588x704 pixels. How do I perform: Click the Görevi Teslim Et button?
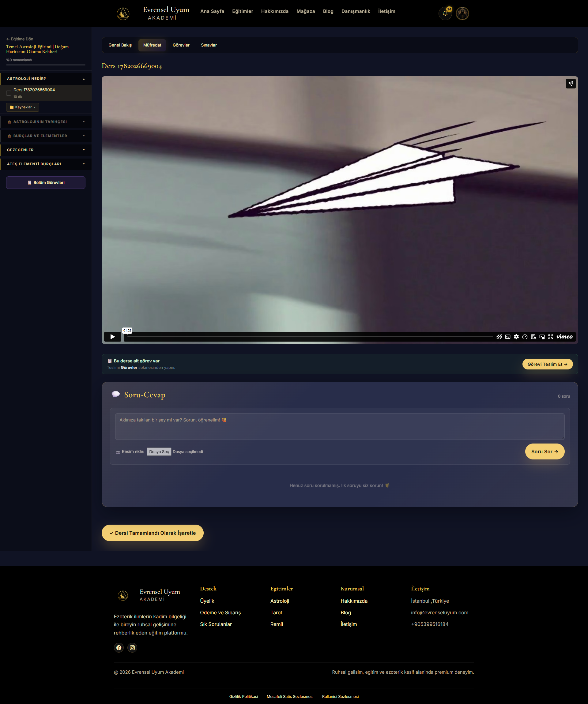pyautogui.click(x=547, y=364)
